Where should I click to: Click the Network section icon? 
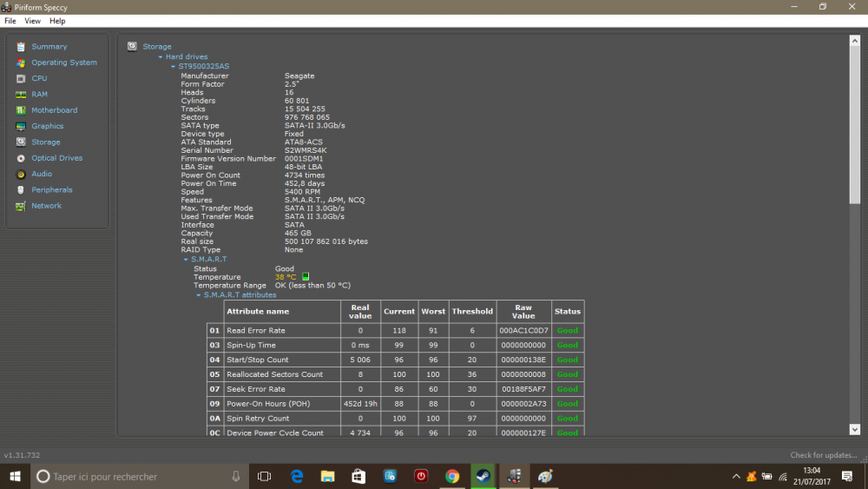21,206
